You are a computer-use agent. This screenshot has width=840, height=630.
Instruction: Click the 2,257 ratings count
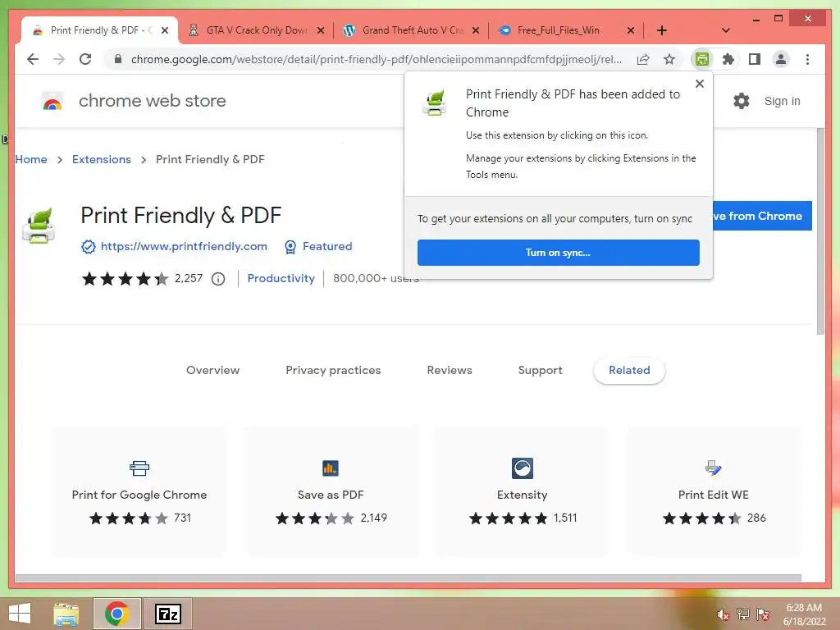(189, 279)
